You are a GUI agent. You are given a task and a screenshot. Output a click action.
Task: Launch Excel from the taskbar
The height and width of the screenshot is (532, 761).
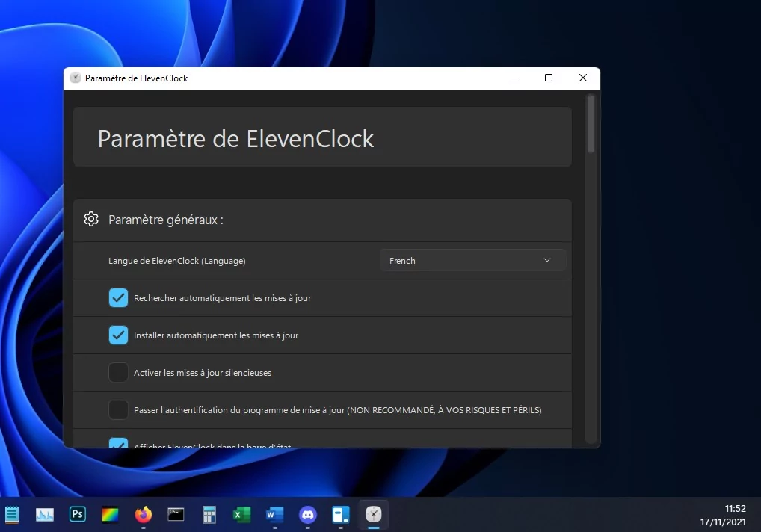(x=241, y=514)
